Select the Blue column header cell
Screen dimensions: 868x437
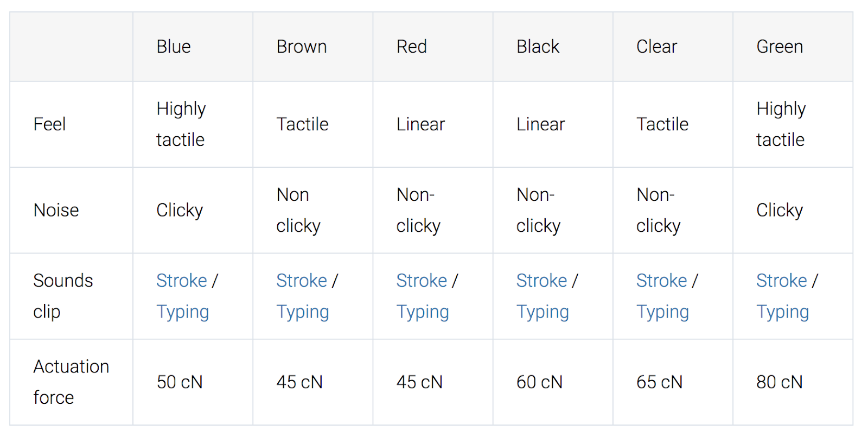coord(193,47)
